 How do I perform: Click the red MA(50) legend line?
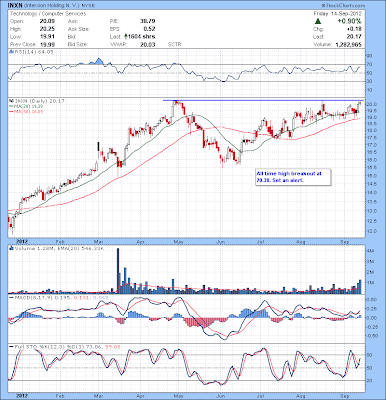click(x=10, y=111)
